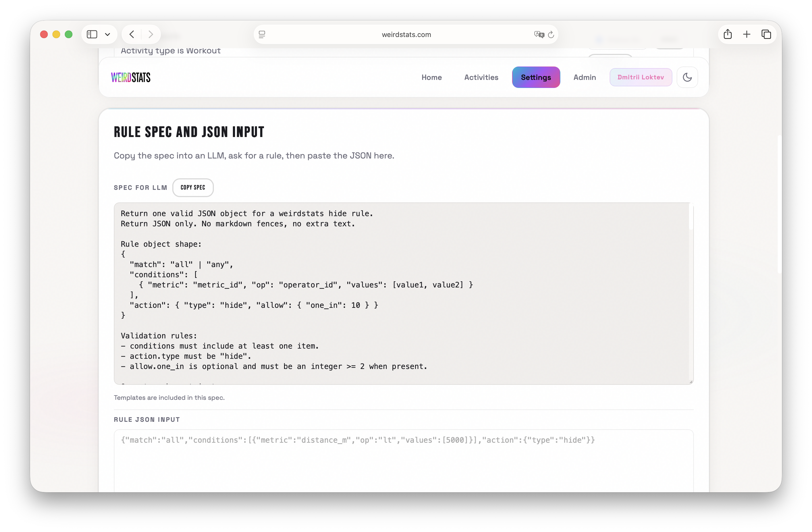Click the browser forward arrow
The image size is (812, 532).
point(150,35)
